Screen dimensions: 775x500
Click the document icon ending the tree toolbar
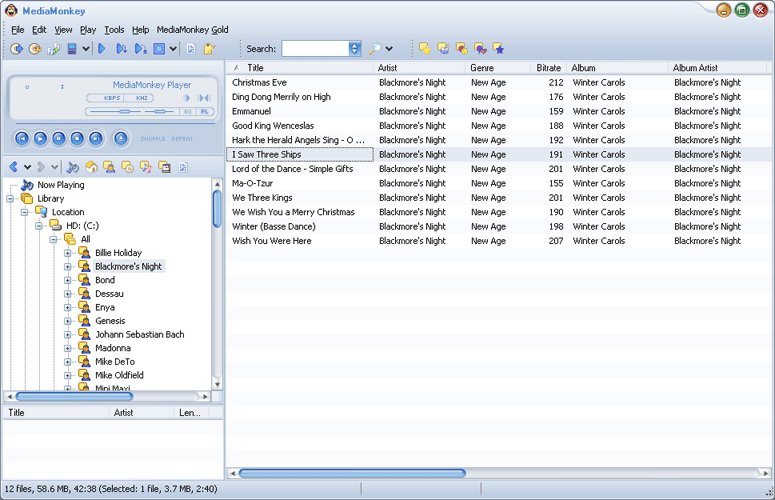(183, 167)
